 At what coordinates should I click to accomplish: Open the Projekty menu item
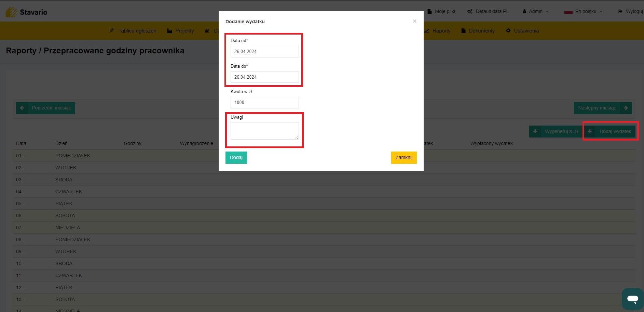[180, 31]
